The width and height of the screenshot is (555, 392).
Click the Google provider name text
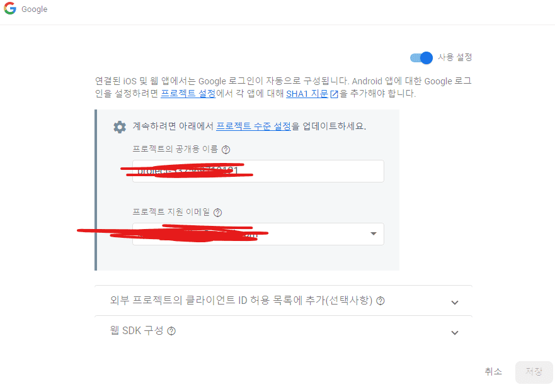(x=35, y=9)
